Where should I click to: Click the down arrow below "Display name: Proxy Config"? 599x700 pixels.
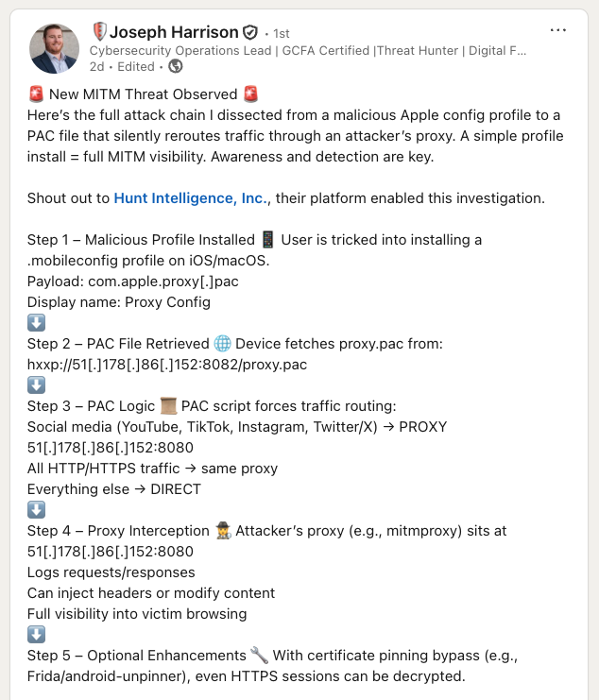point(36,323)
